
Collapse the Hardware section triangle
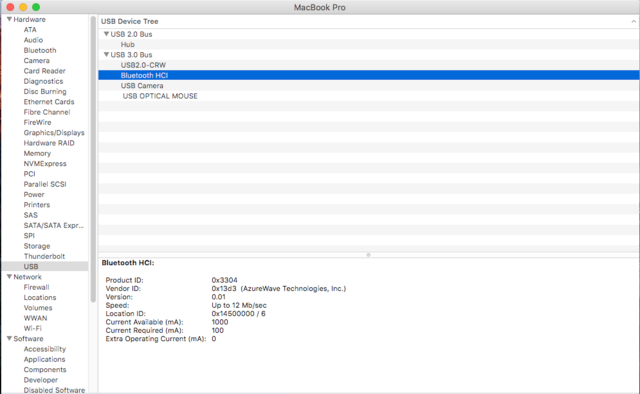[9, 19]
